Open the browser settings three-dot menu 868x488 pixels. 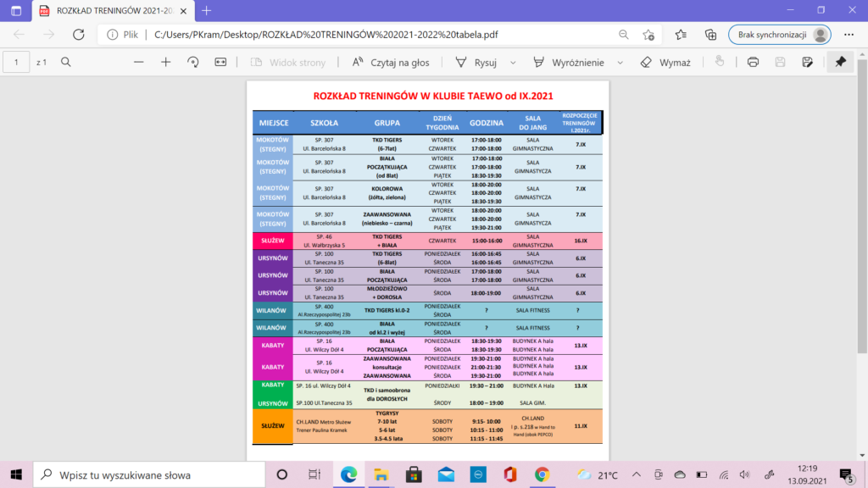[x=848, y=35]
